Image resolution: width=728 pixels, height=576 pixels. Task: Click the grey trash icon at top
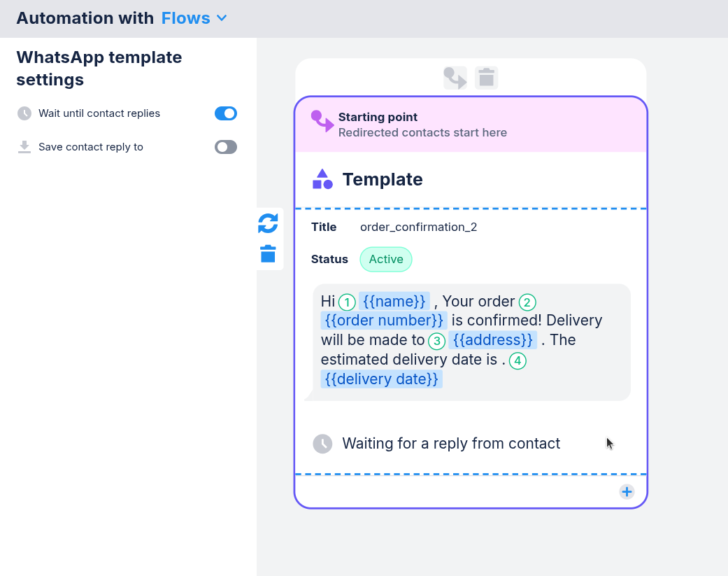487,78
